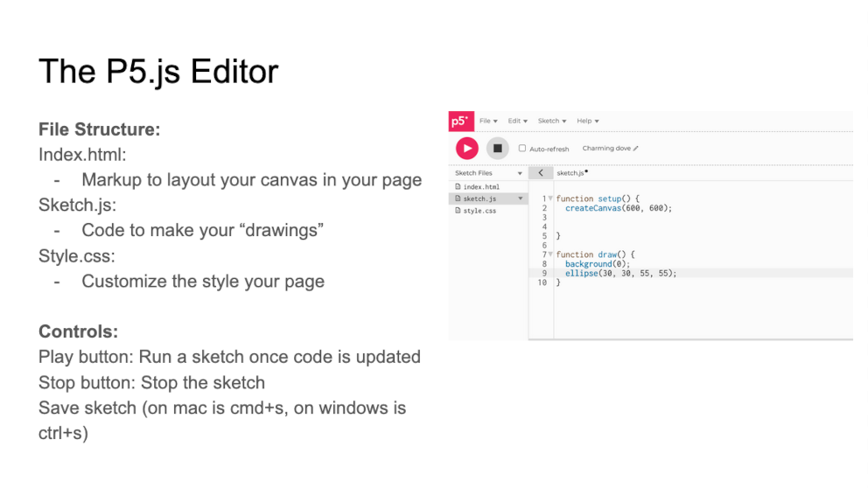Screen dimensions: 868x488
Task: Open the Help menu dropdown
Action: click(x=587, y=121)
